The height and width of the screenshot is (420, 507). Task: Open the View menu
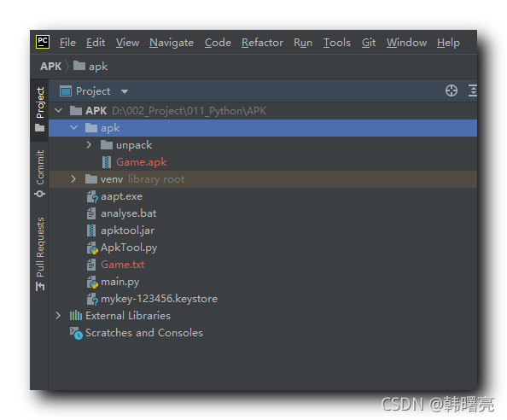tap(127, 43)
